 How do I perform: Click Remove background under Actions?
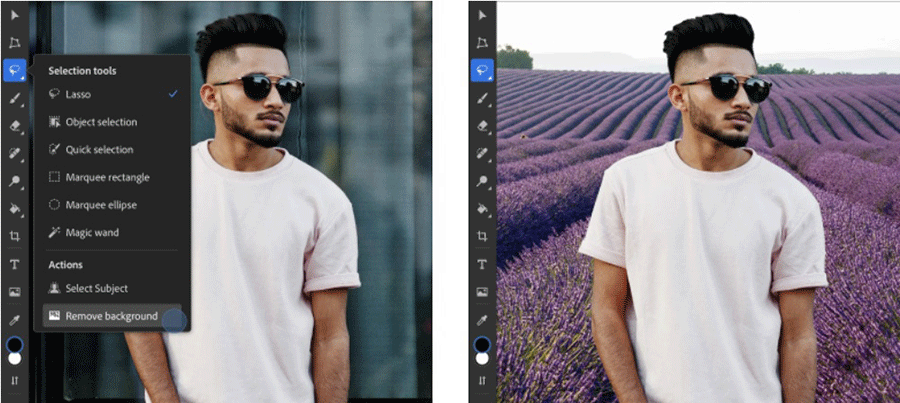111,316
